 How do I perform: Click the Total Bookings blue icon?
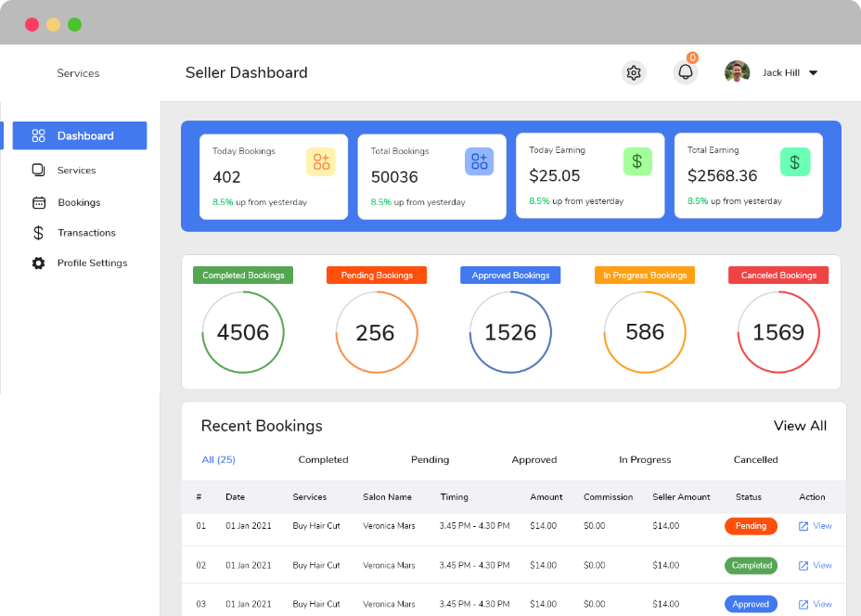pyautogui.click(x=479, y=161)
